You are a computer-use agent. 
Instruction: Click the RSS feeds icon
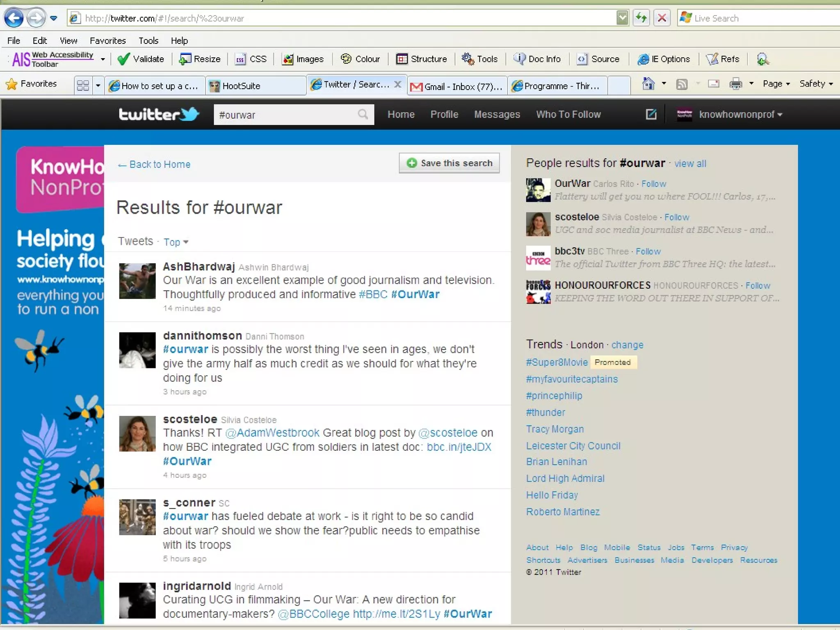(x=682, y=84)
